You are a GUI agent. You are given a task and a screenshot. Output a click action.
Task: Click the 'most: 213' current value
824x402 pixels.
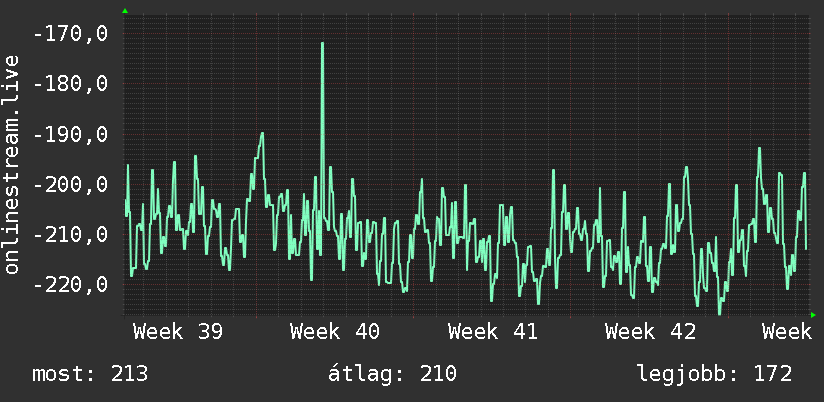90,374
